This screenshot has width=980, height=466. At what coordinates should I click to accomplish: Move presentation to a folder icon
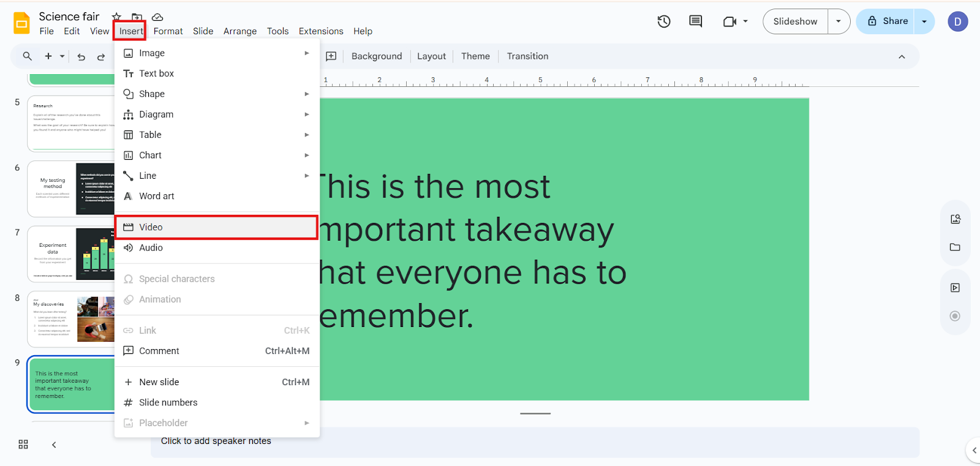pos(137,17)
